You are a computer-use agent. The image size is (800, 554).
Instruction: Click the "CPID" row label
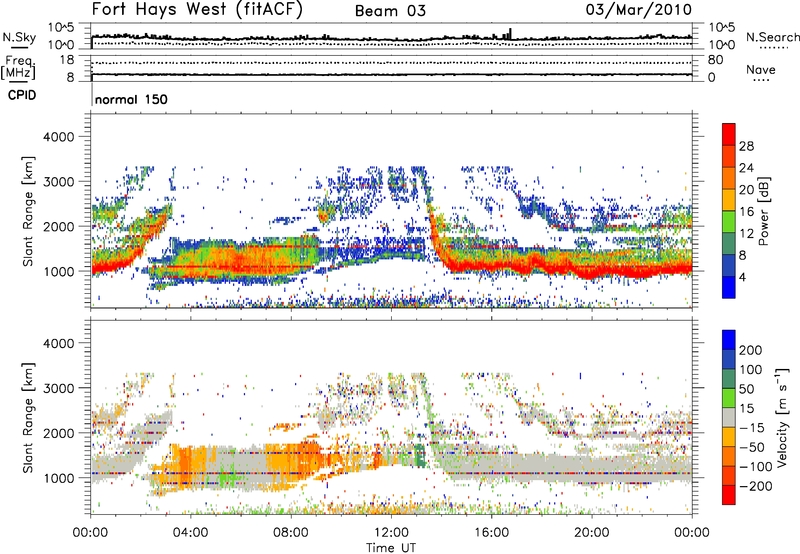[22, 95]
